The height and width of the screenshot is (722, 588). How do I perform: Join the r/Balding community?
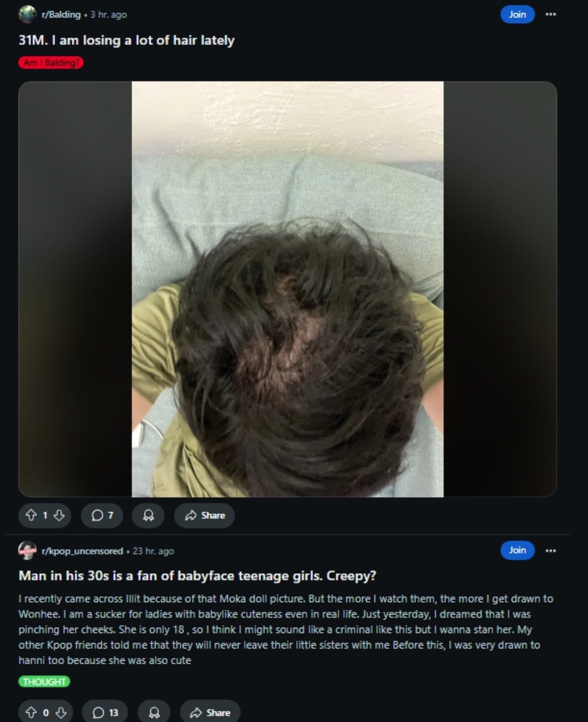pyautogui.click(x=517, y=14)
